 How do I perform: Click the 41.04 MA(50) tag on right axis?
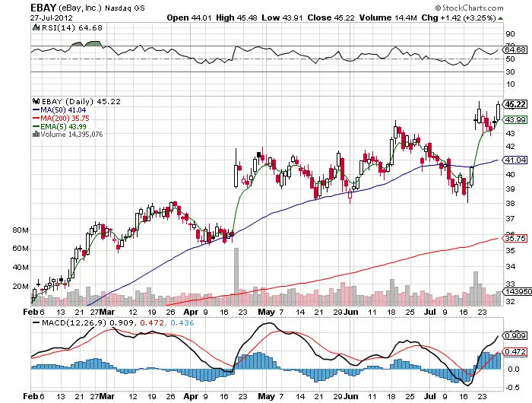pos(515,160)
